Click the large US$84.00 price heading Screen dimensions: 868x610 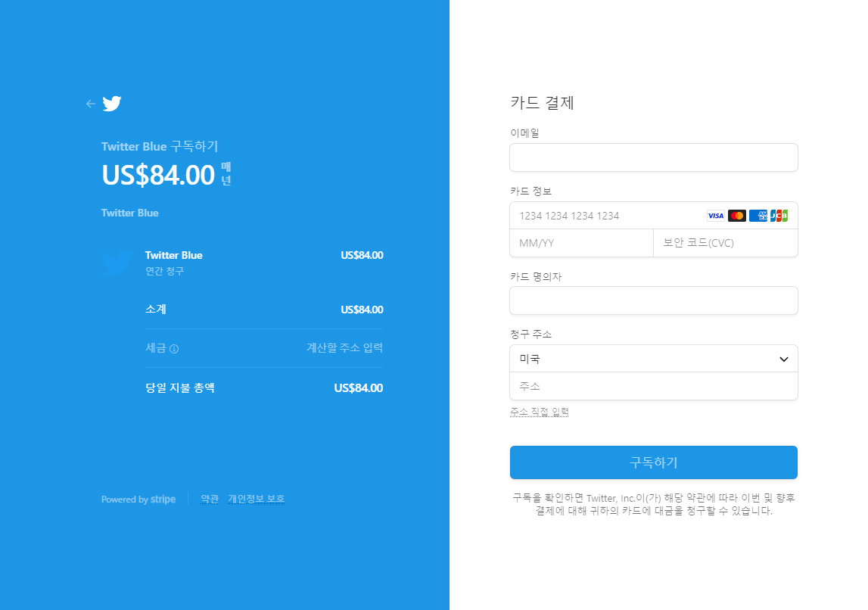[x=158, y=175]
